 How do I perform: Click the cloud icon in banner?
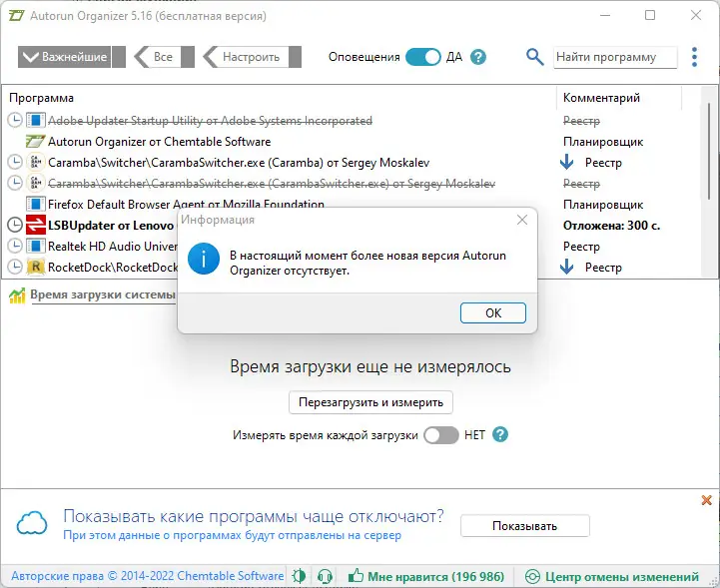32,523
